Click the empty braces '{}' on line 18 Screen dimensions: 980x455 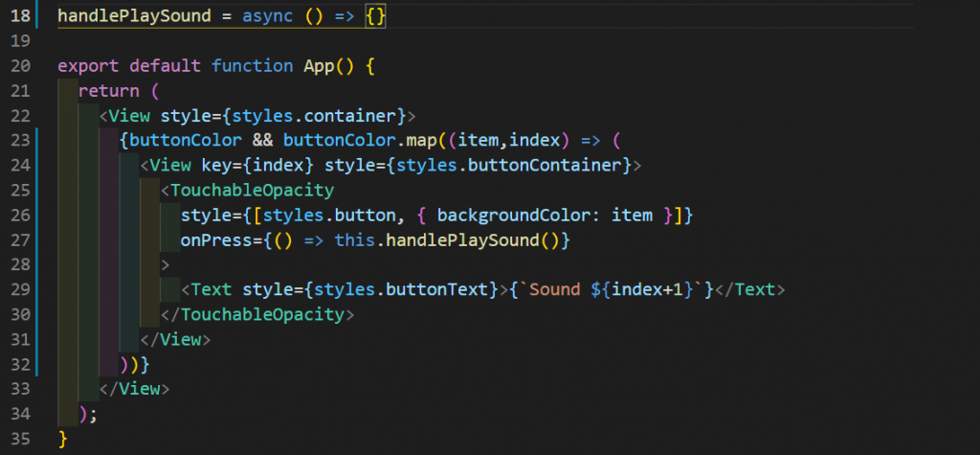pyautogui.click(x=375, y=16)
